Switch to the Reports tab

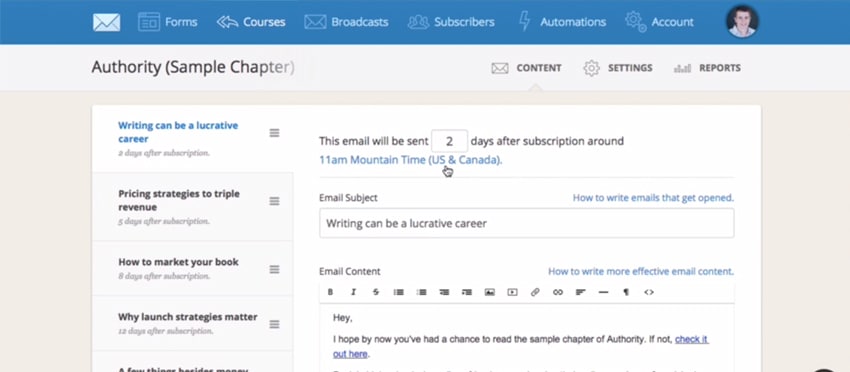pos(707,68)
